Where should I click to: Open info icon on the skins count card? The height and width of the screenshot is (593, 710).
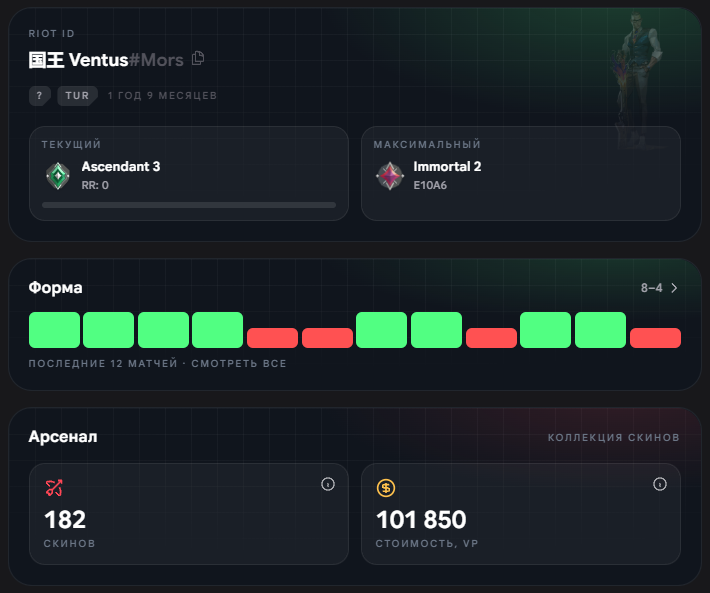point(328,484)
